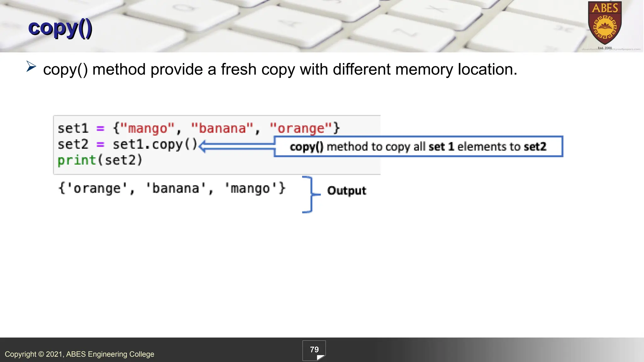
Task: Select the "banana" string in the code
Action: point(222,128)
